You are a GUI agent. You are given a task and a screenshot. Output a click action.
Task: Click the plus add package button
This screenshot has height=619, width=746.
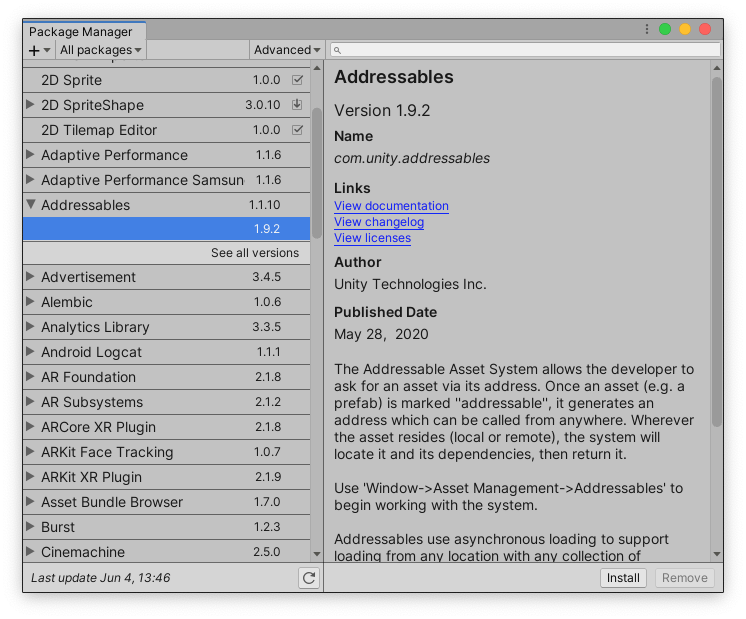click(x=34, y=50)
